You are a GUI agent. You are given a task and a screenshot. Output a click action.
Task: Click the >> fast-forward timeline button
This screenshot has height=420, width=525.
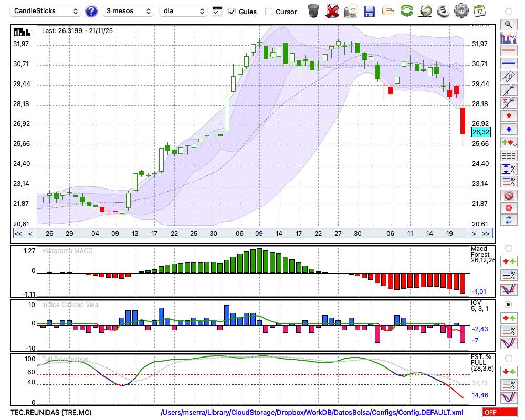point(486,234)
